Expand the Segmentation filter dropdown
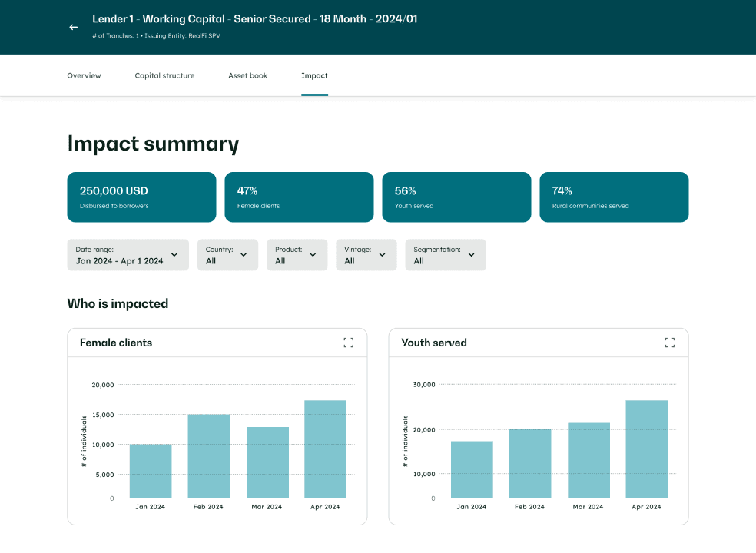This screenshot has width=756, height=553. [445, 255]
